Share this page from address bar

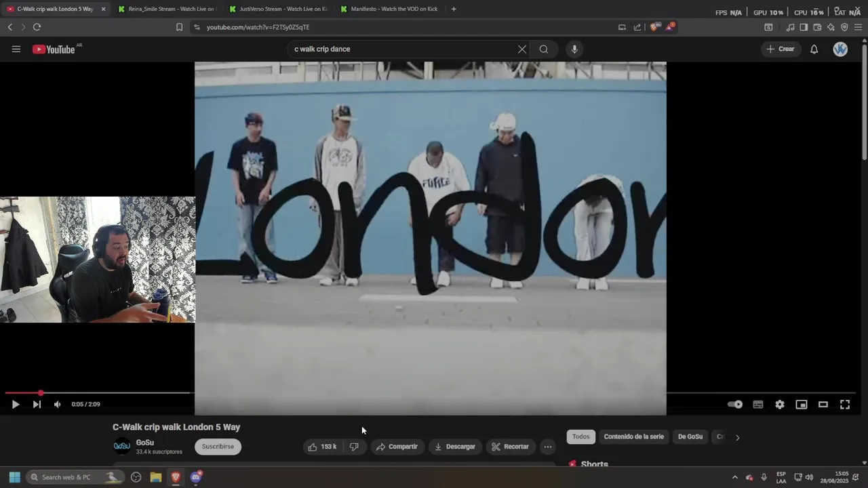coord(637,27)
